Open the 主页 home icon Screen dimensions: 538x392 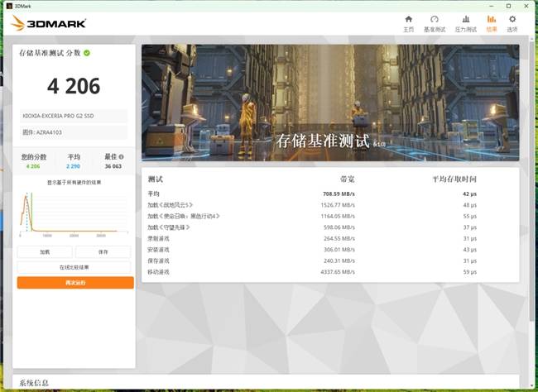[x=408, y=19]
